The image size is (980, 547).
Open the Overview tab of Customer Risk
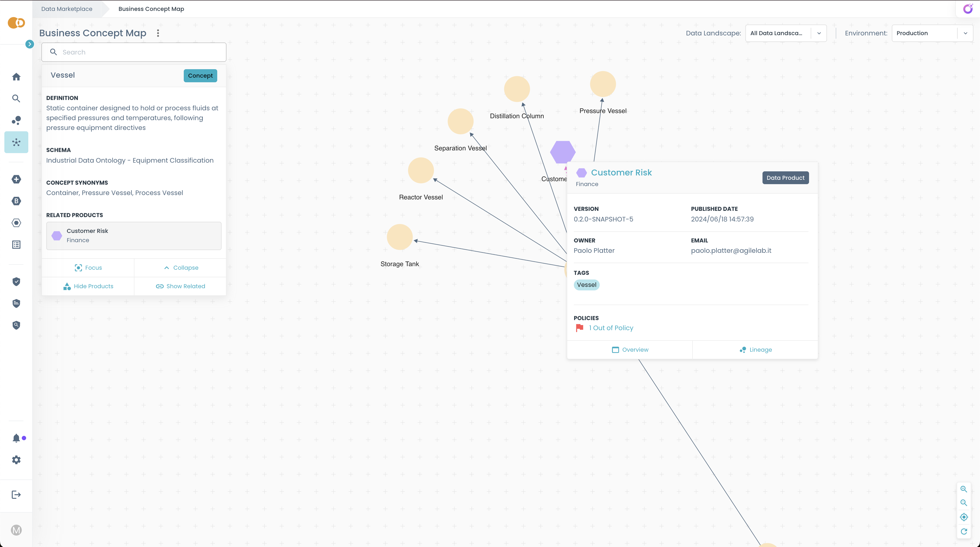click(x=630, y=350)
